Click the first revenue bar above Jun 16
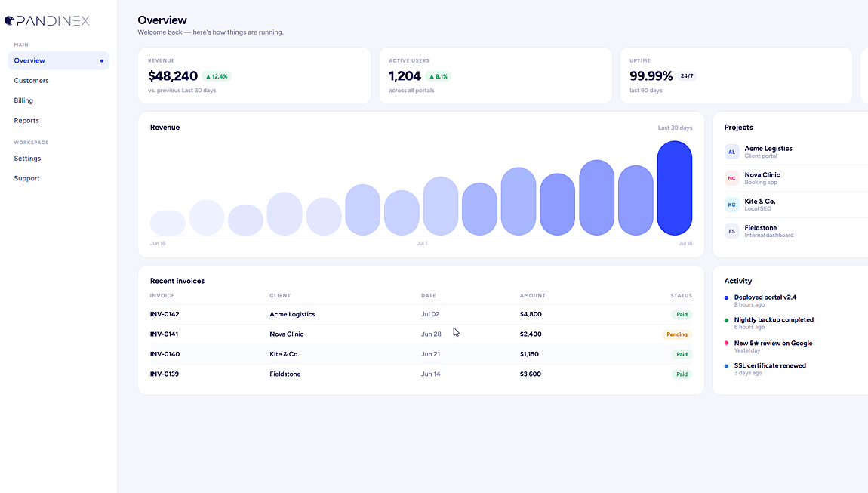Image resolution: width=868 pixels, height=493 pixels. [x=168, y=223]
